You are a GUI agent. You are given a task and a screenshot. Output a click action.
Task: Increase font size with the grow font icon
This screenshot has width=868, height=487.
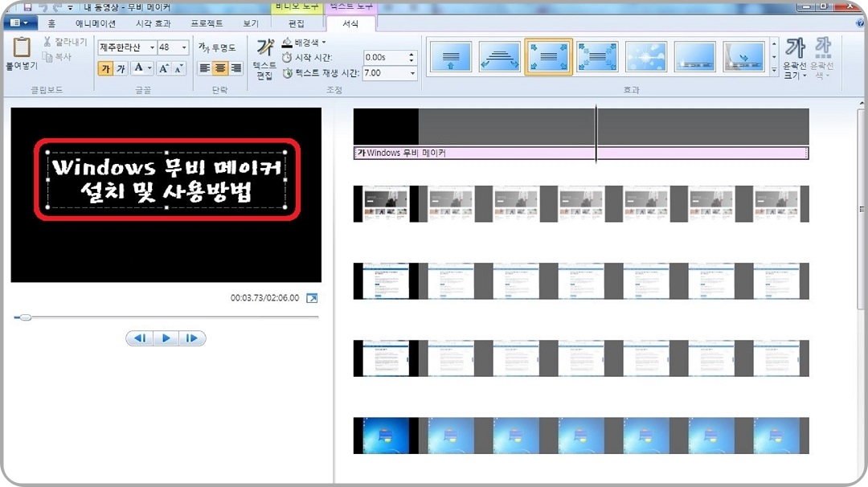point(163,68)
